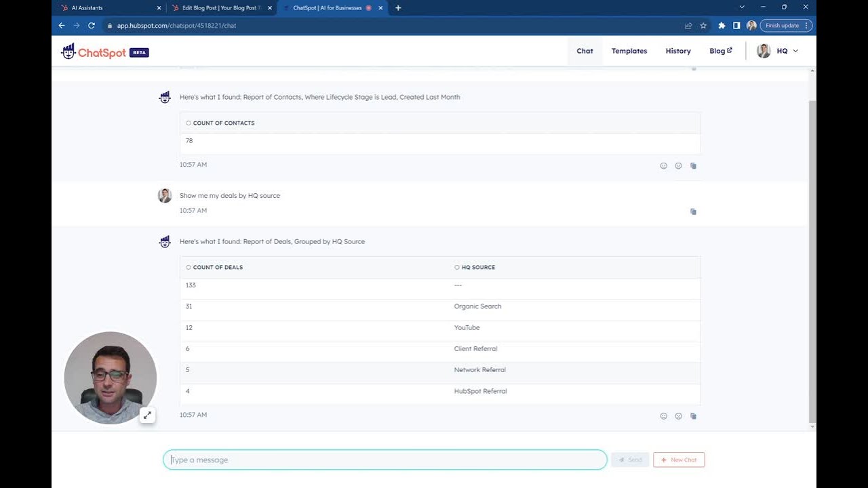
Task: Click the user avatar beside the deals question
Action: pyautogui.click(x=165, y=196)
